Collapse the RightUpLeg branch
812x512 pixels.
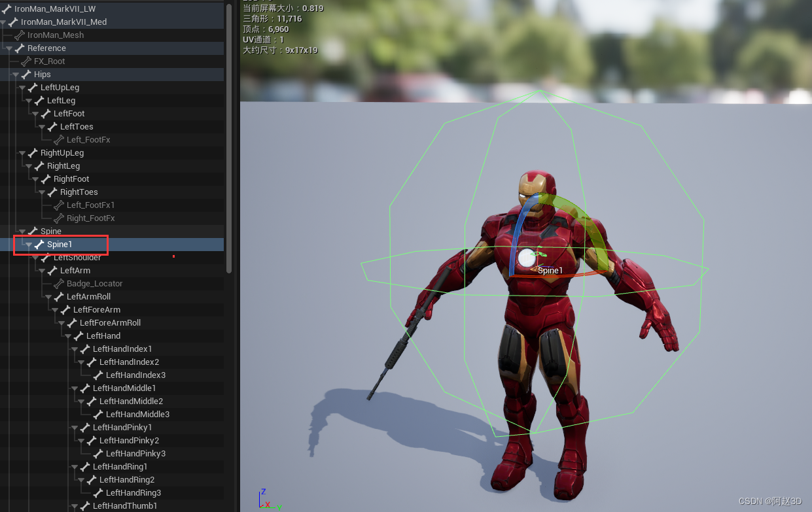tap(22, 153)
